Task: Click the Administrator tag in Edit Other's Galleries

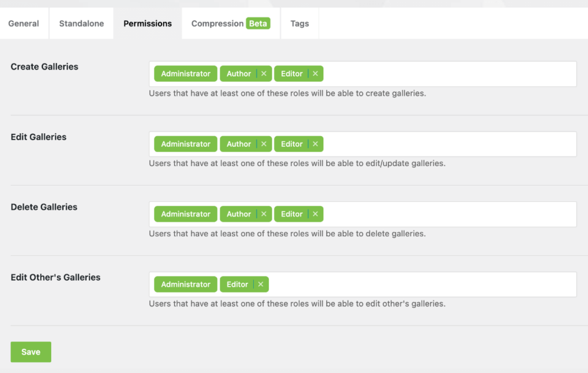Action: (185, 284)
